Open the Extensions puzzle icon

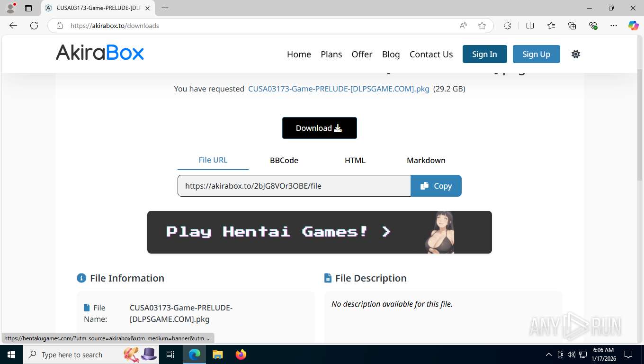507,26
